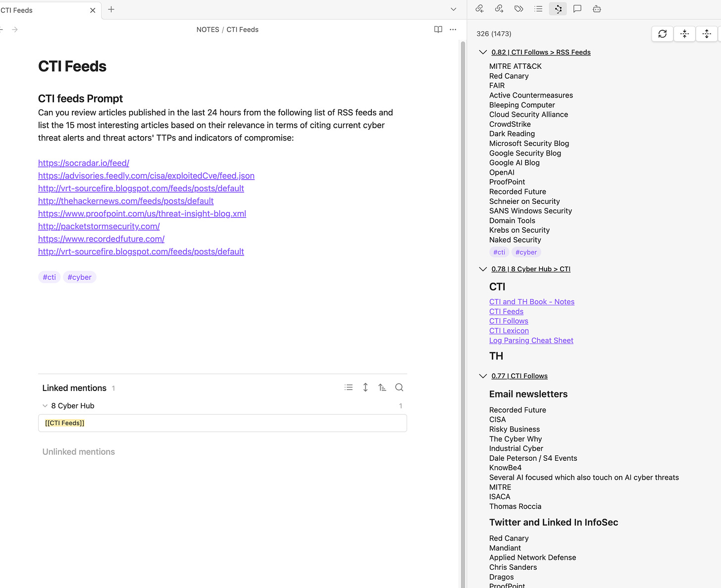Click the #cti tag in connections panel

click(499, 252)
